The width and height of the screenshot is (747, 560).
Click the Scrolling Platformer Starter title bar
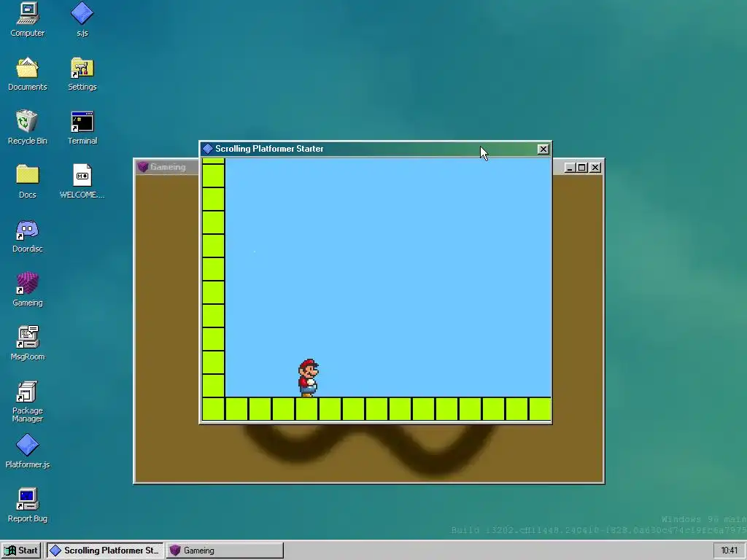[376, 149]
